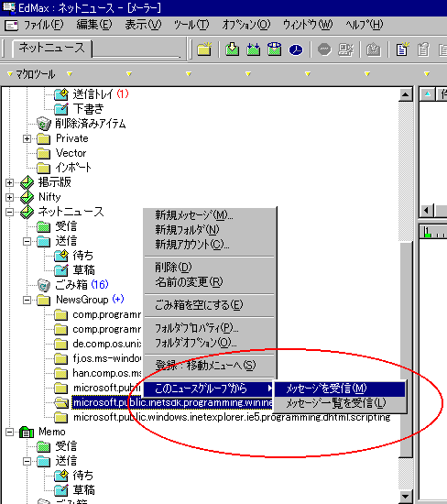
Task: Expand the Private folder node
Action: coord(27,139)
